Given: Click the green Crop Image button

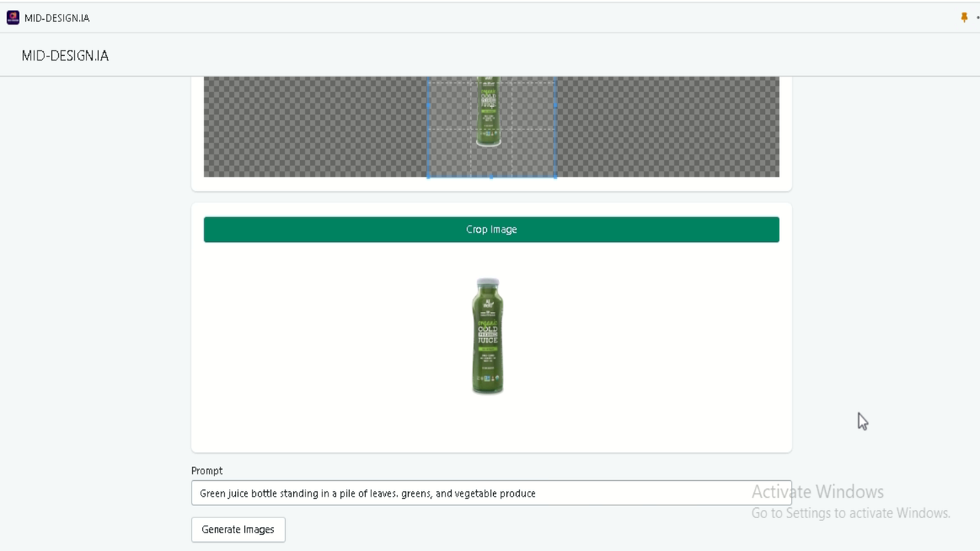Looking at the screenshot, I should pos(492,230).
